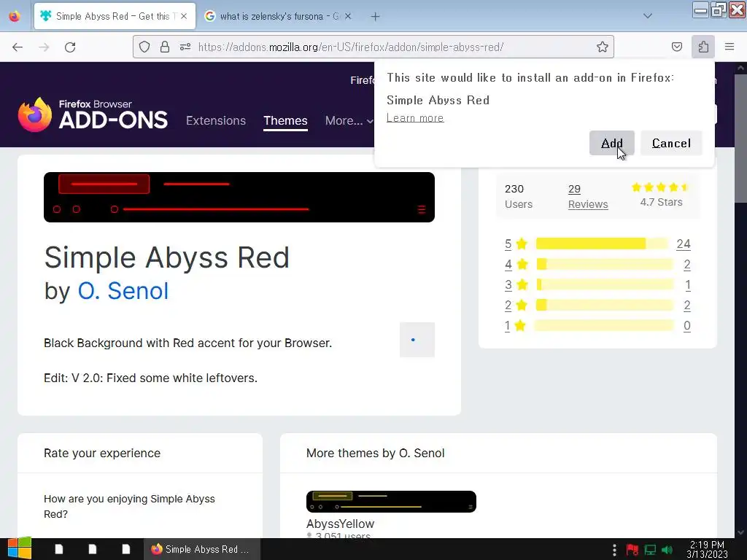This screenshot has height=560, width=747.
Task: Click the Simple Abyss Red theme preview
Action: tap(239, 197)
